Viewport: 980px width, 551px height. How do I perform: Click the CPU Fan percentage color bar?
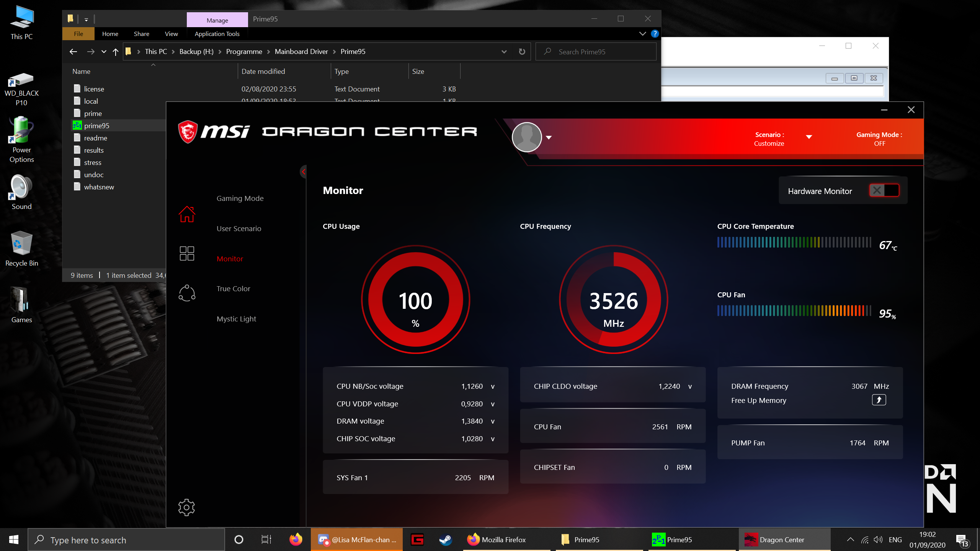[x=794, y=311]
